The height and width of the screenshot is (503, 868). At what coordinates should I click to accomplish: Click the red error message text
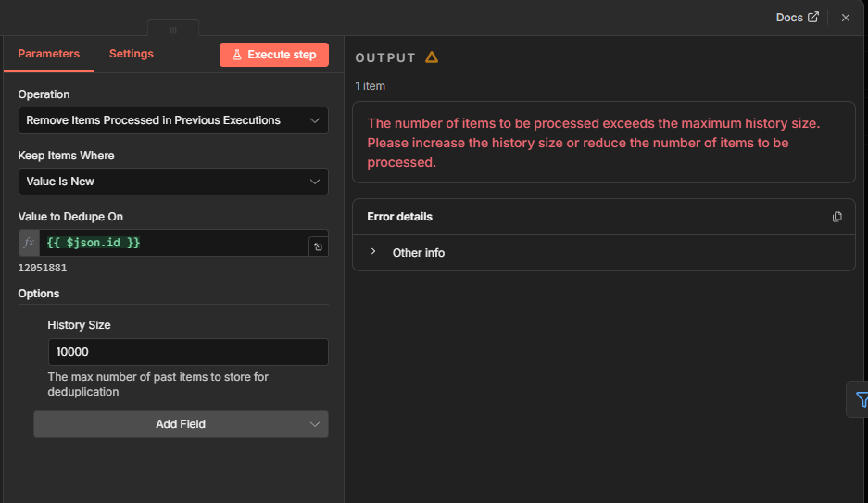pyautogui.click(x=594, y=143)
